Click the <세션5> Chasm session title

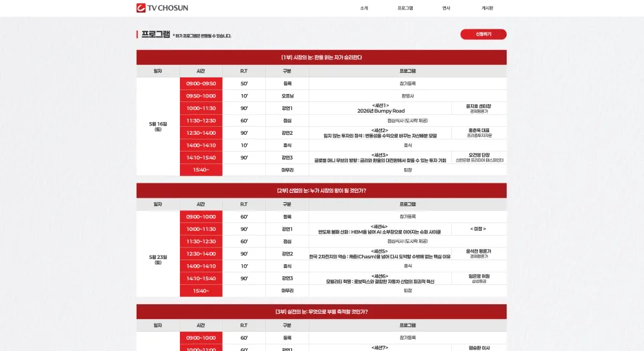tap(380, 254)
